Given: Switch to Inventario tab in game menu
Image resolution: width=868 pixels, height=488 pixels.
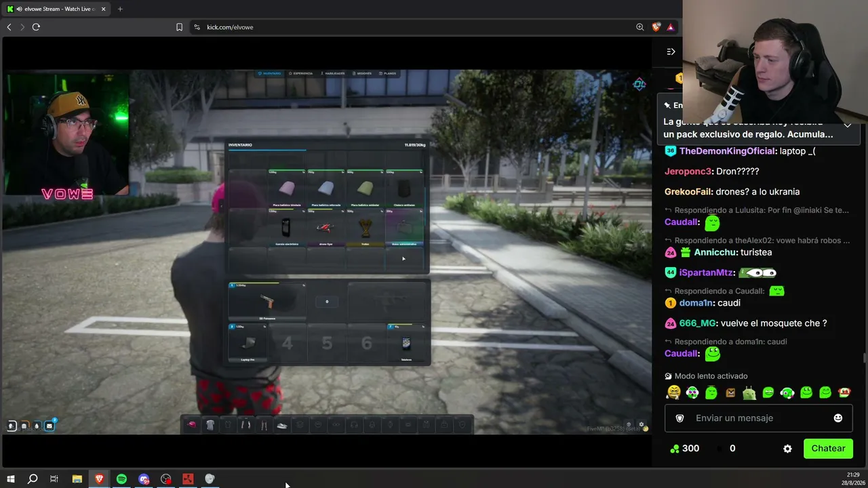Looking at the screenshot, I should [x=270, y=73].
